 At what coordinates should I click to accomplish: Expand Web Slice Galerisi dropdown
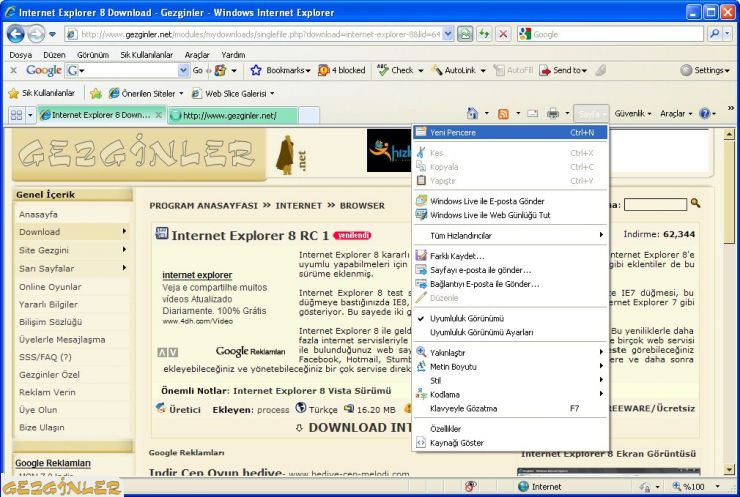(x=272, y=93)
